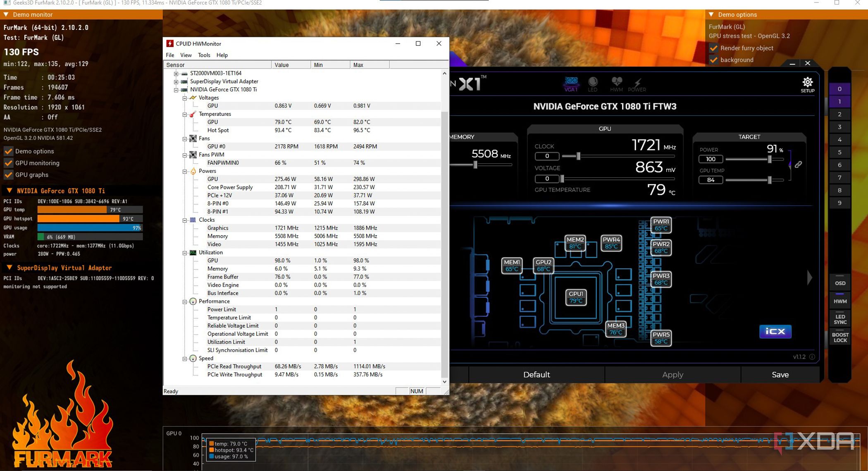Image resolution: width=868 pixels, height=471 pixels.
Task: Collapse the Voltages tree node
Action: (x=185, y=98)
